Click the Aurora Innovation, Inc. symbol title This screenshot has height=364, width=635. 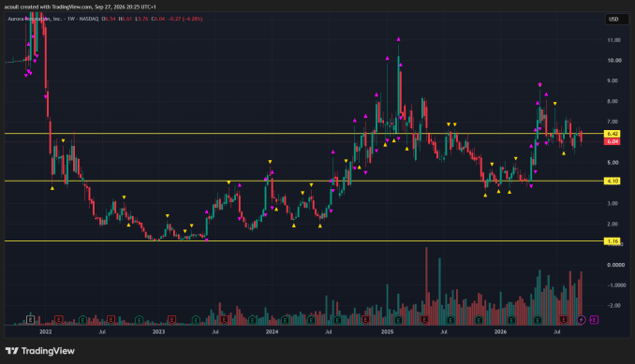35,19
